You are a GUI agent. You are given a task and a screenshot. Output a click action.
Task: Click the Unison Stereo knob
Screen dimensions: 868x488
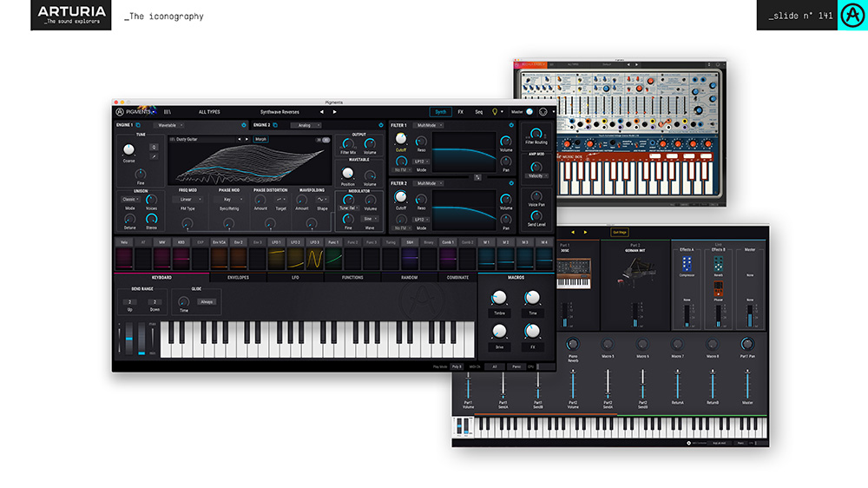[151, 219]
